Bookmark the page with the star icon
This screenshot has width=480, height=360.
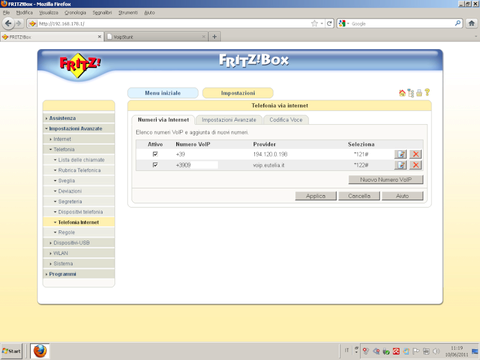point(314,23)
